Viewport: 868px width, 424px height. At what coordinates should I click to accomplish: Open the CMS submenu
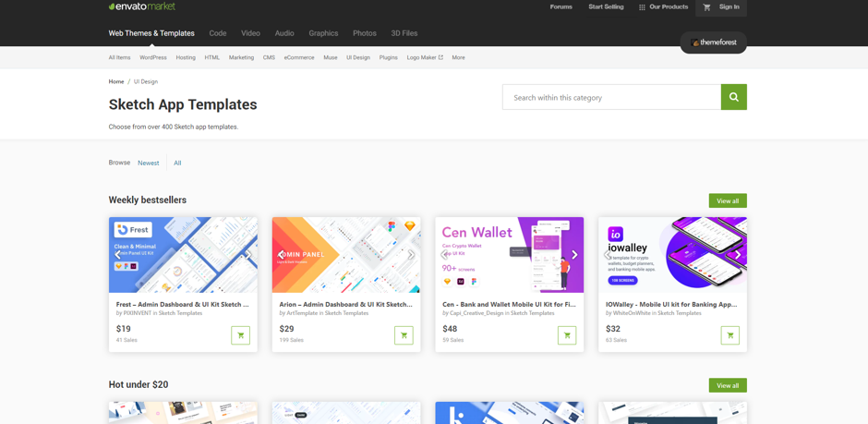pos(269,57)
